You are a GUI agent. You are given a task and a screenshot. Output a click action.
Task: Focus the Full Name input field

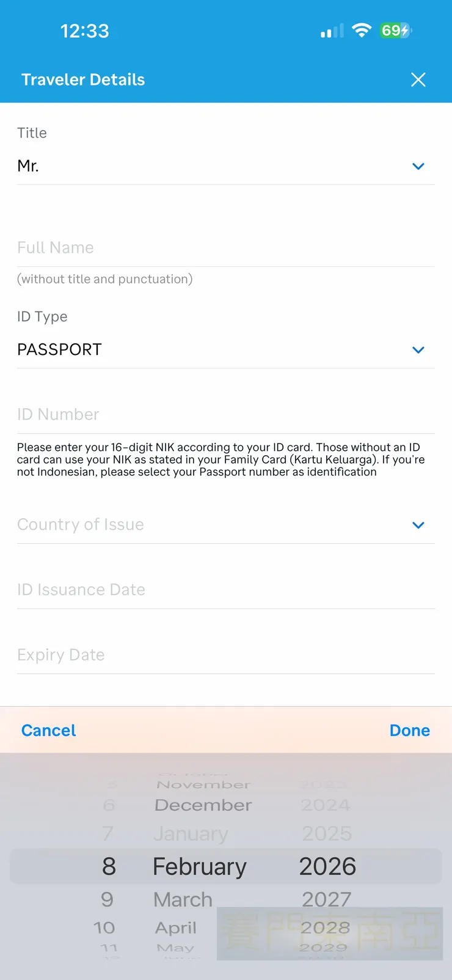coord(225,247)
